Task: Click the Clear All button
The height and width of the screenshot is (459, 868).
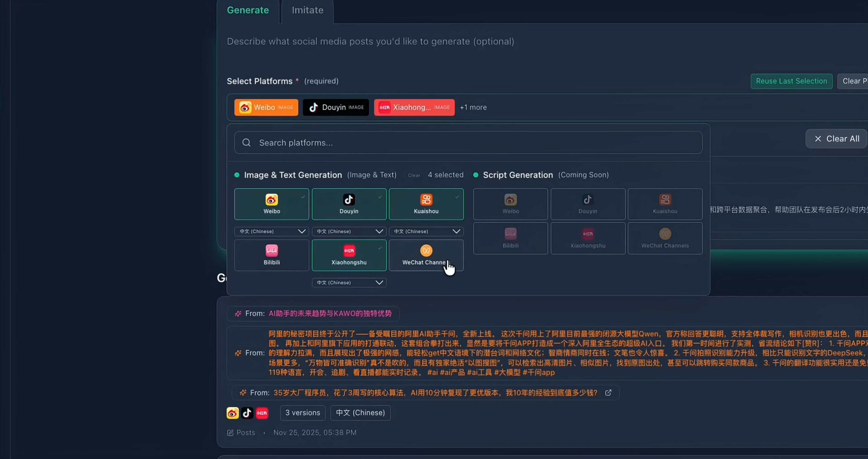Action: [x=836, y=139]
